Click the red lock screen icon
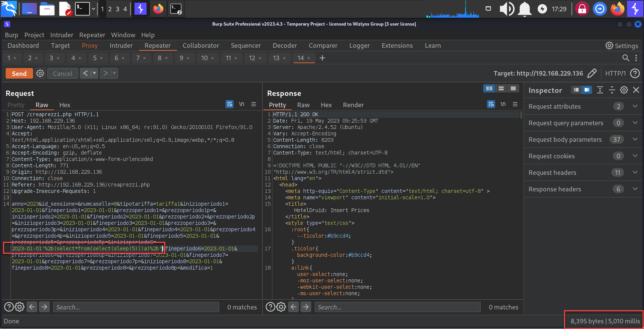The height and width of the screenshot is (329, 644). click(582, 9)
